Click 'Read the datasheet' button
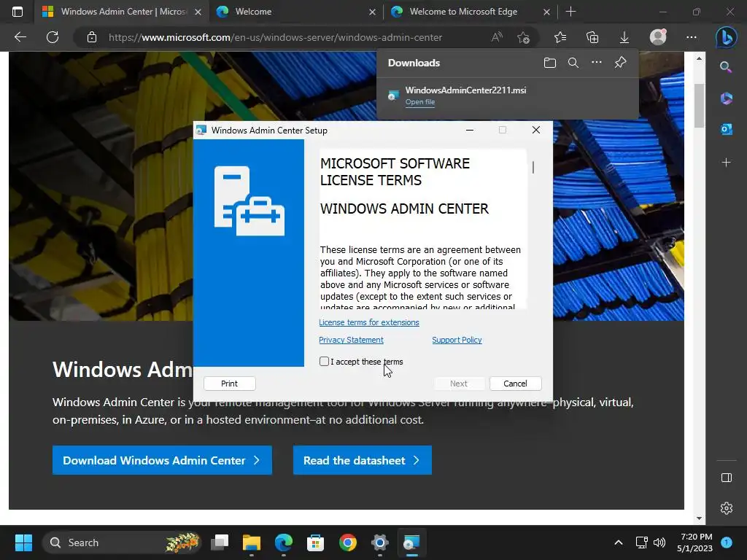The image size is (747, 560). pyautogui.click(x=362, y=460)
